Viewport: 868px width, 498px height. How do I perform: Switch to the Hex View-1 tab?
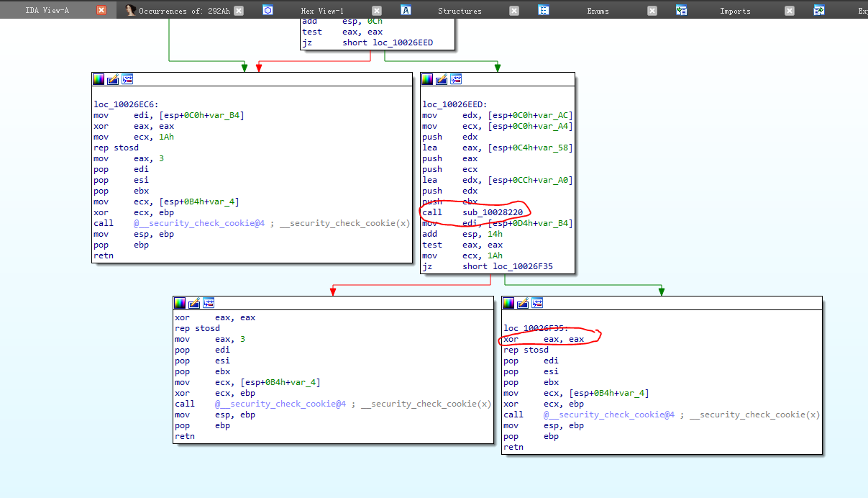tap(321, 11)
